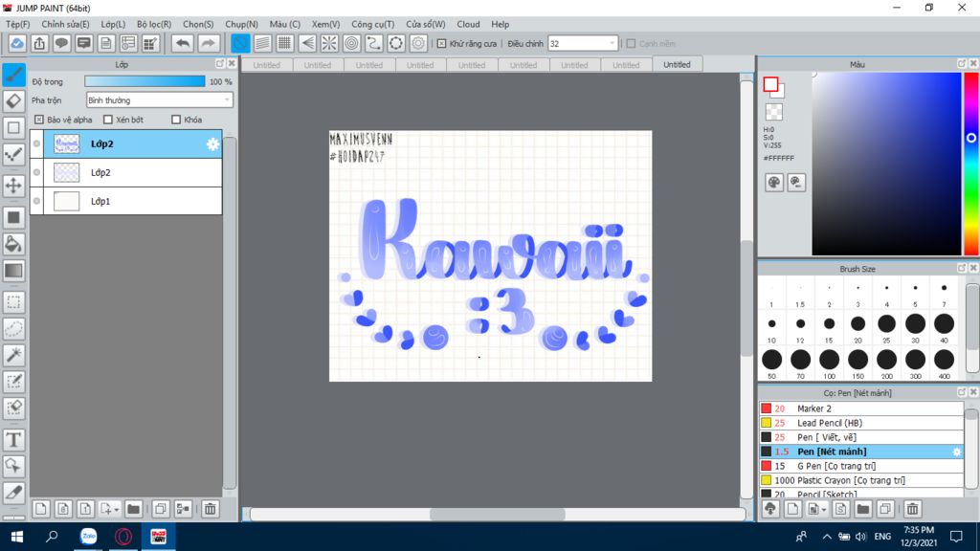Select the transparent color swatch
980x551 pixels.
coord(773,112)
